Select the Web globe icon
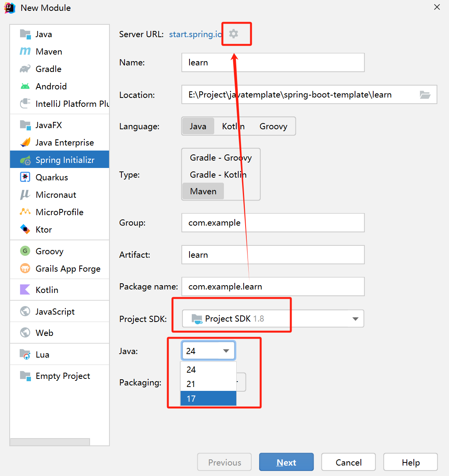Screen dimensions: 449x476 point(25,332)
